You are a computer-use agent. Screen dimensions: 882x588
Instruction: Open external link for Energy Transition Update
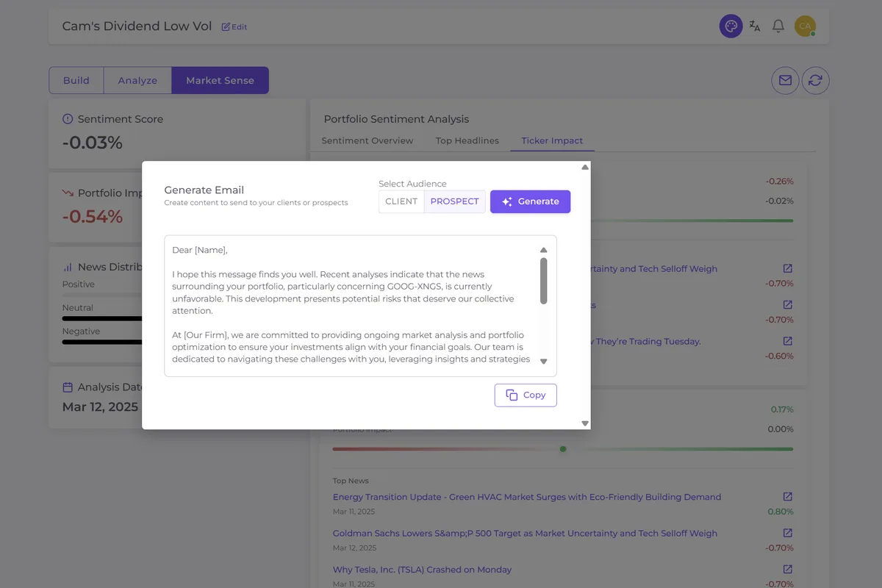point(787,497)
